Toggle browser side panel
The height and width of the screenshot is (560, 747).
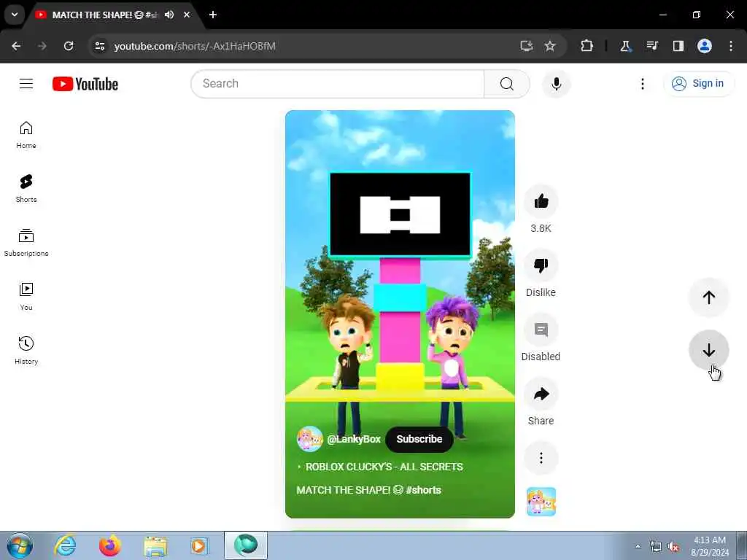tap(678, 46)
